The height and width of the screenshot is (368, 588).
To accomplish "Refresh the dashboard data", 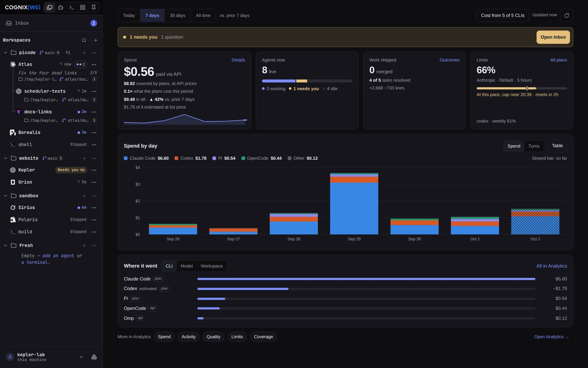I will 566,16.
